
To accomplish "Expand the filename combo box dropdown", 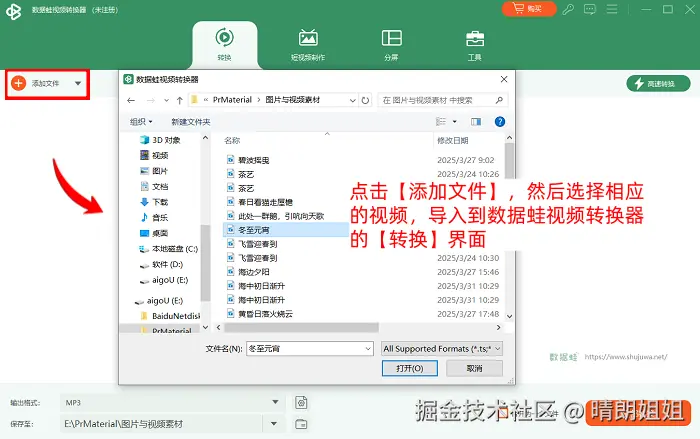I will [x=368, y=349].
